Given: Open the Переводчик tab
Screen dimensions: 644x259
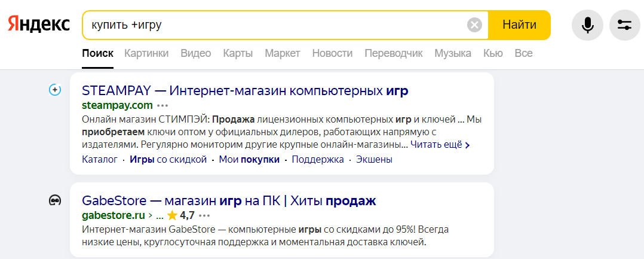Looking at the screenshot, I should point(394,53).
